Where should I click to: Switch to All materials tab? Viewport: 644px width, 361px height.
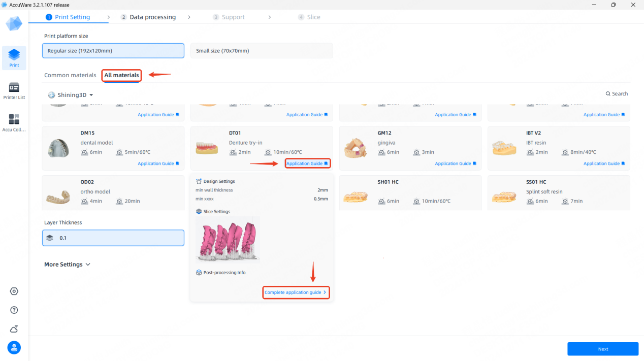(121, 75)
